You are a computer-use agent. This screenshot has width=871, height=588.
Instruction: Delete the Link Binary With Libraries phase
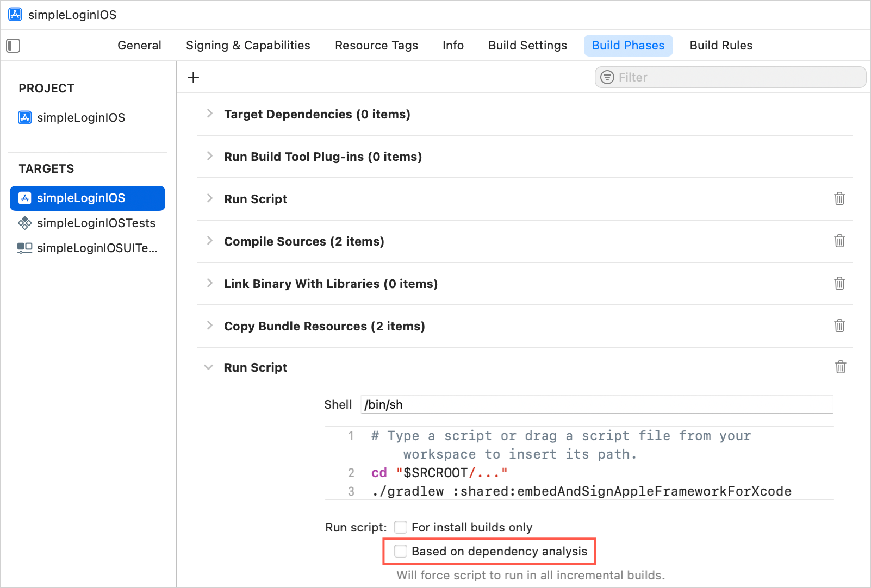coord(839,283)
